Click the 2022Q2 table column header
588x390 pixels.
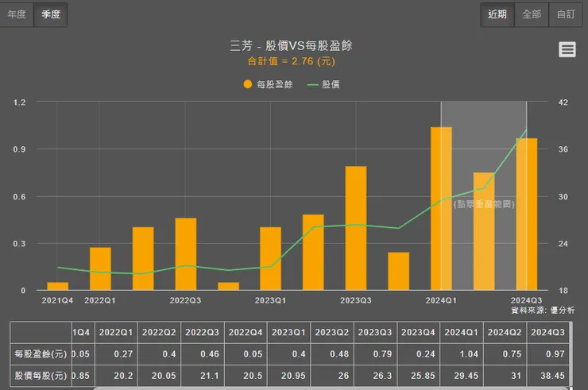pyautogui.click(x=159, y=332)
